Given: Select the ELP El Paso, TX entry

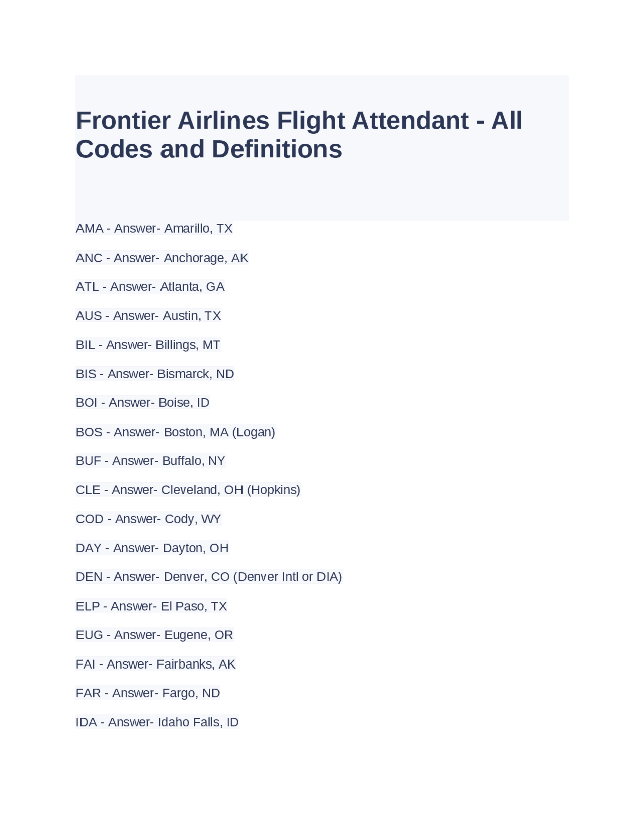Looking at the screenshot, I should click(x=151, y=606).
